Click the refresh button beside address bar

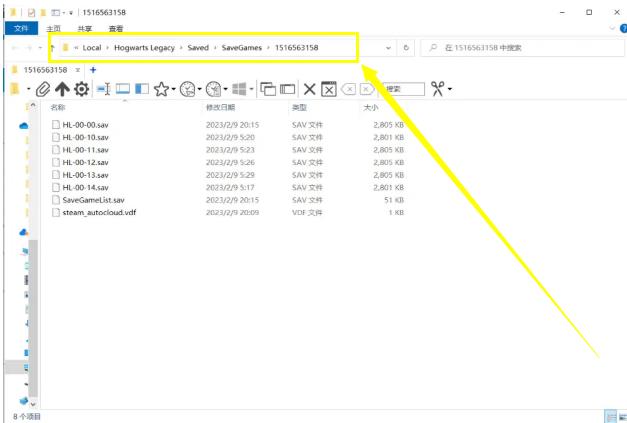click(407, 48)
